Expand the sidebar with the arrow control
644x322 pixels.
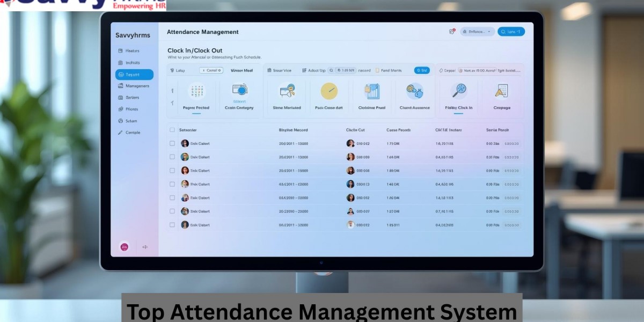(144, 247)
